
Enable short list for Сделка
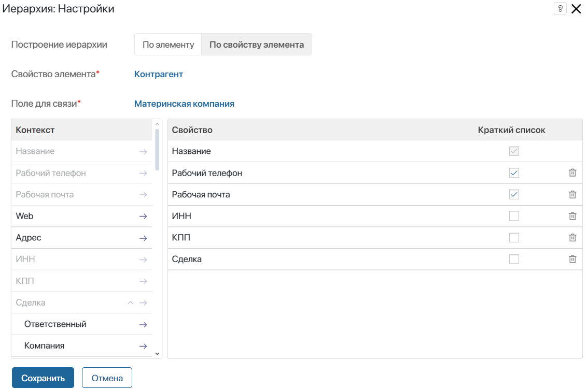(514, 259)
